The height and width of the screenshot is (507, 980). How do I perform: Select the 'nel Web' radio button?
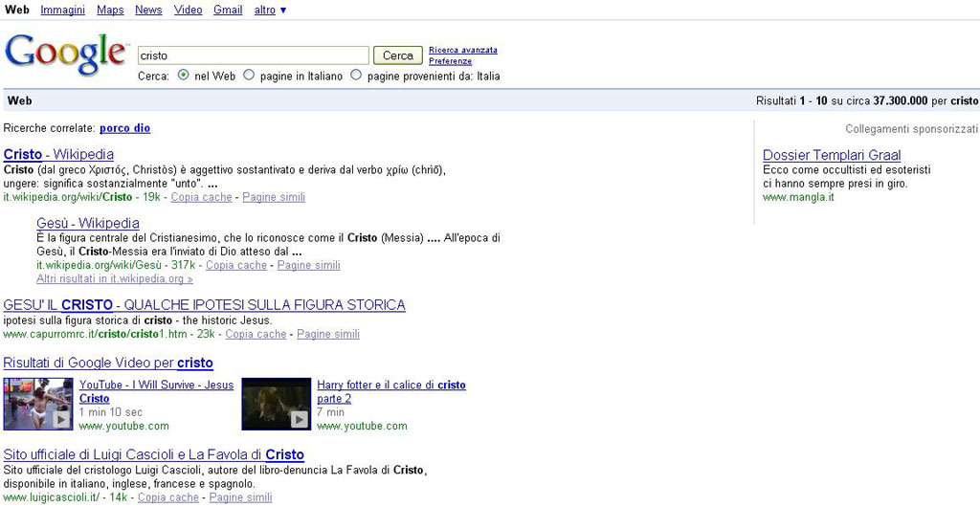(184, 76)
